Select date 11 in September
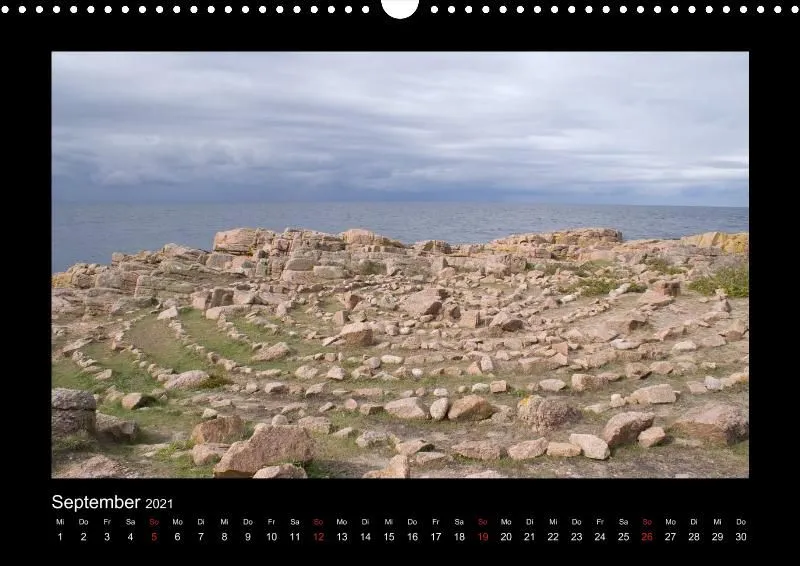This screenshot has height=566, width=800. tap(295, 537)
